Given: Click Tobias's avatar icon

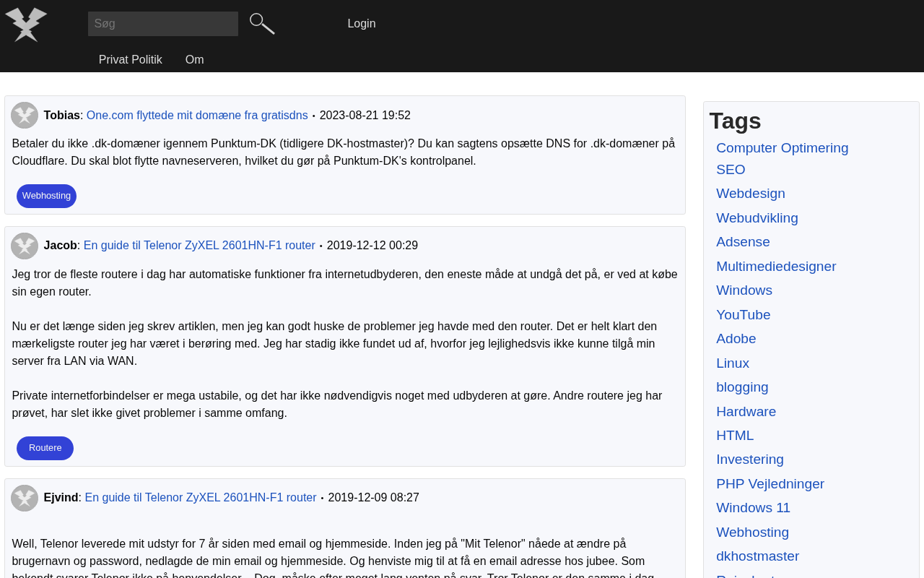Looking at the screenshot, I should (25, 116).
